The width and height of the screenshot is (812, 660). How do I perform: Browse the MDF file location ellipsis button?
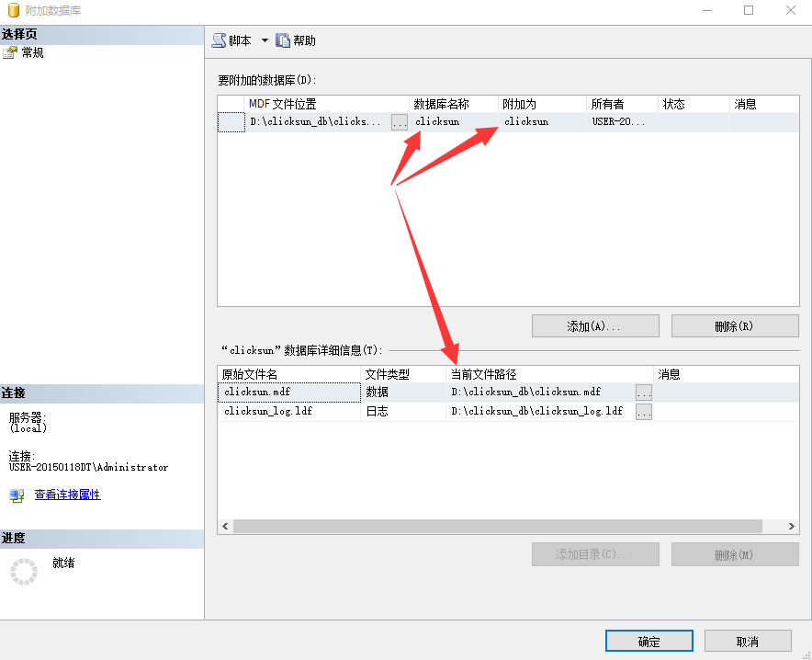coord(400,122)
